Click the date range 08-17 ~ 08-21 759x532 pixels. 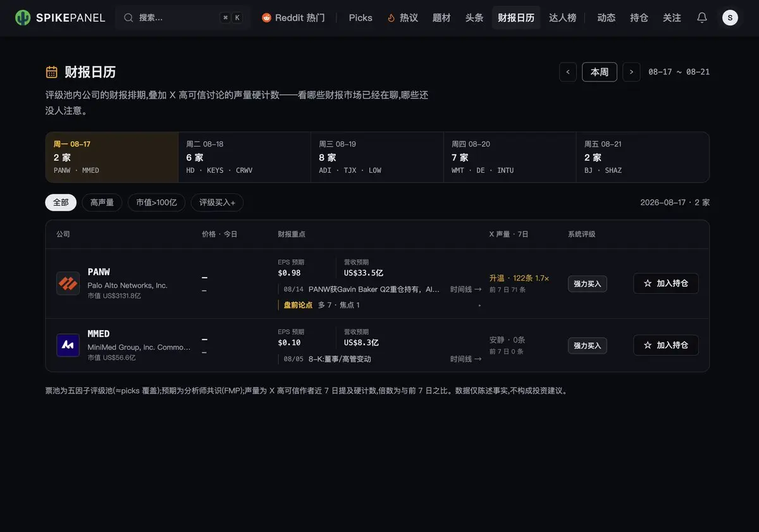point(679,72)
